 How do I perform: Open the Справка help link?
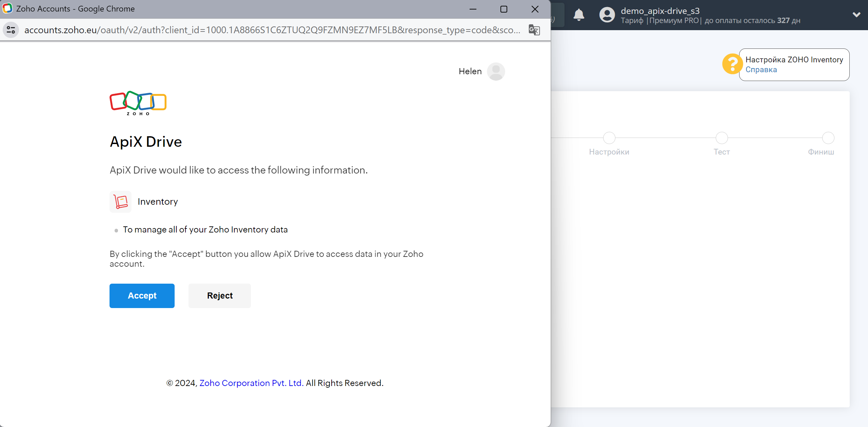(761, 69)
